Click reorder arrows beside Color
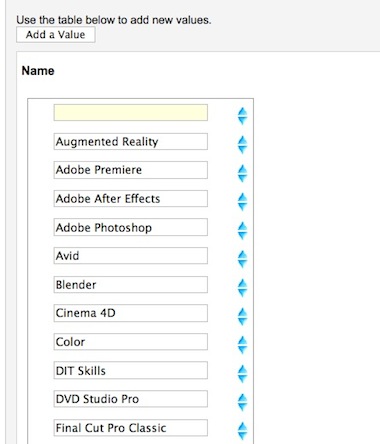 tap(242, 345)
